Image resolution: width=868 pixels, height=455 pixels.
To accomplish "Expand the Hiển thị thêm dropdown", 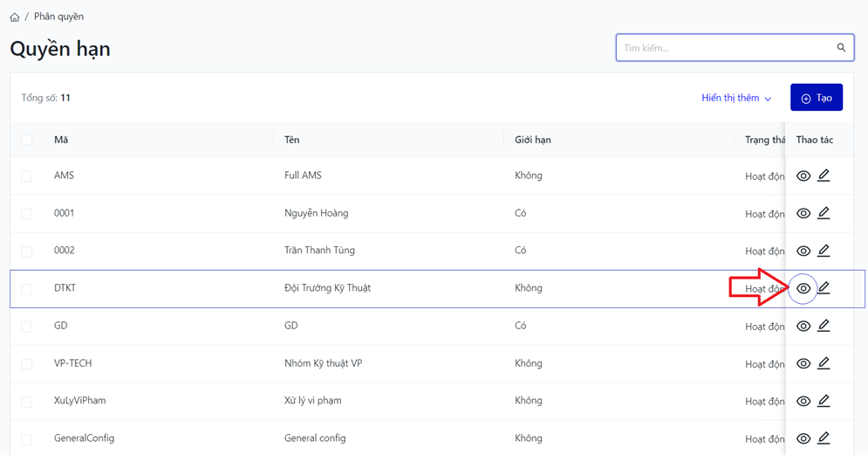I will (736, 99).
